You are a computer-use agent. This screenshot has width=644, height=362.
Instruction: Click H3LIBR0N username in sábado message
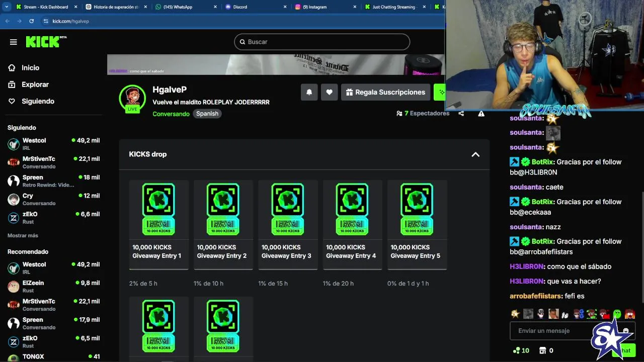coord(527,266)
